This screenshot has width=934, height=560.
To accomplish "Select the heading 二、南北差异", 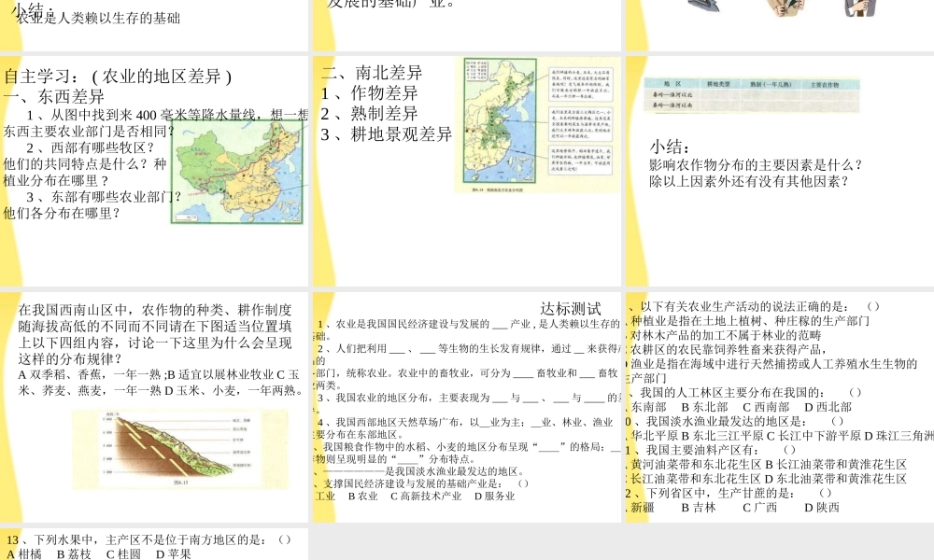I will [372, 73].
